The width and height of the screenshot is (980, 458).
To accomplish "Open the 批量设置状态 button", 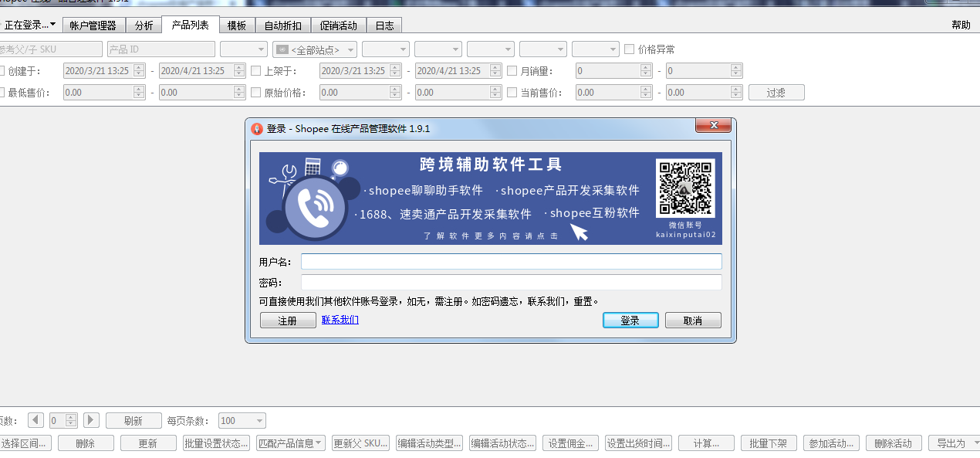I will click(217, 443).
